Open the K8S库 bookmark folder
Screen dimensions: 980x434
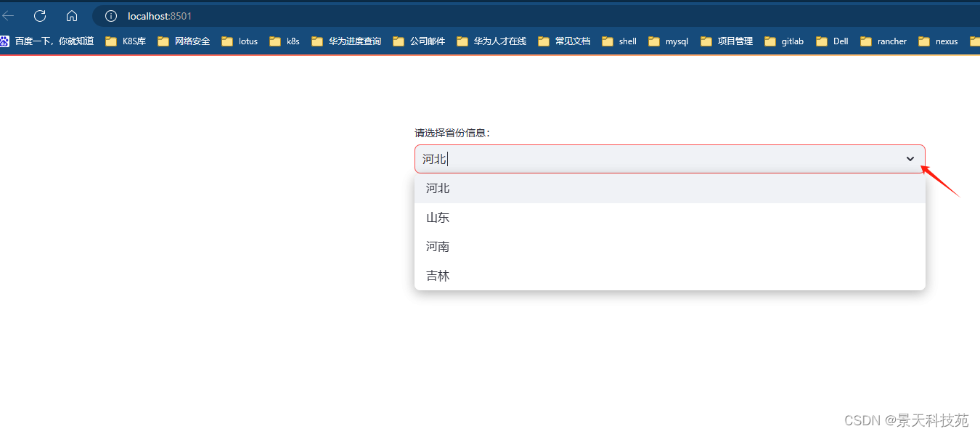coord(126,41)
